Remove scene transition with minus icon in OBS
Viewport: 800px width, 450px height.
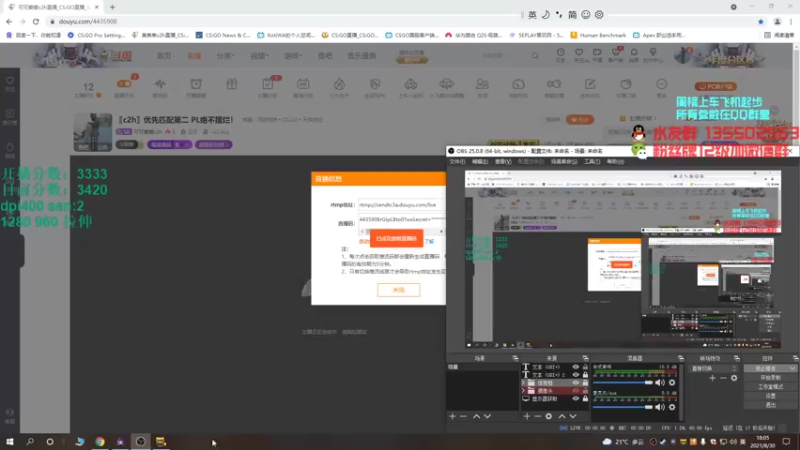723,378
